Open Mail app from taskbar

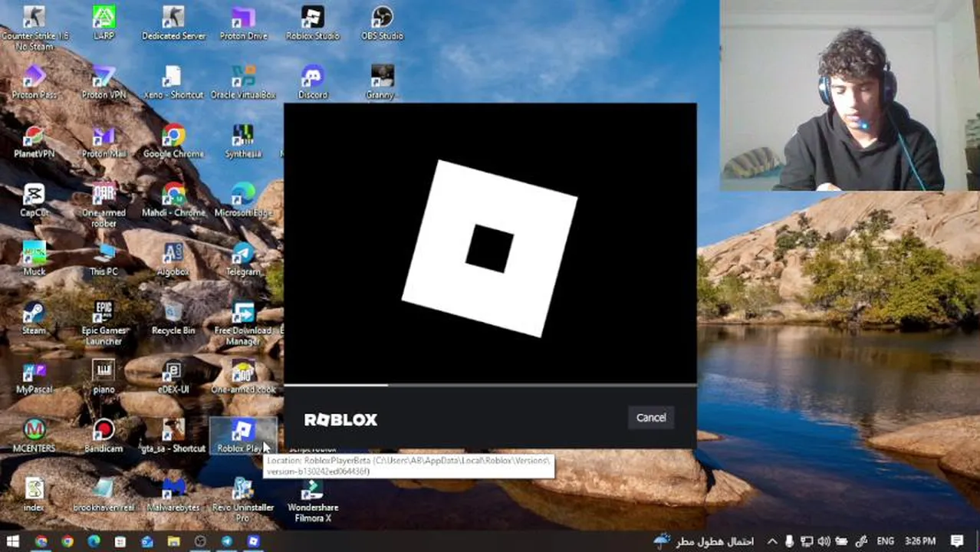147,541
